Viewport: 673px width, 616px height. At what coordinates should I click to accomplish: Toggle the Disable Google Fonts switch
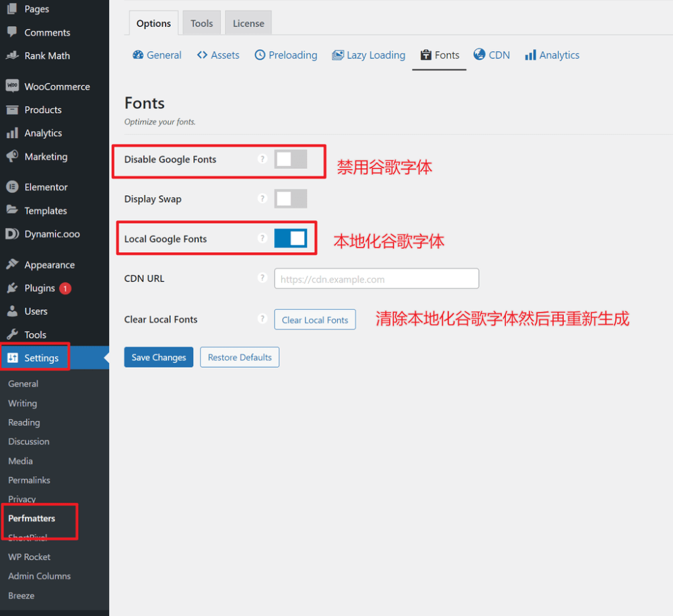(x=291, y=159)
